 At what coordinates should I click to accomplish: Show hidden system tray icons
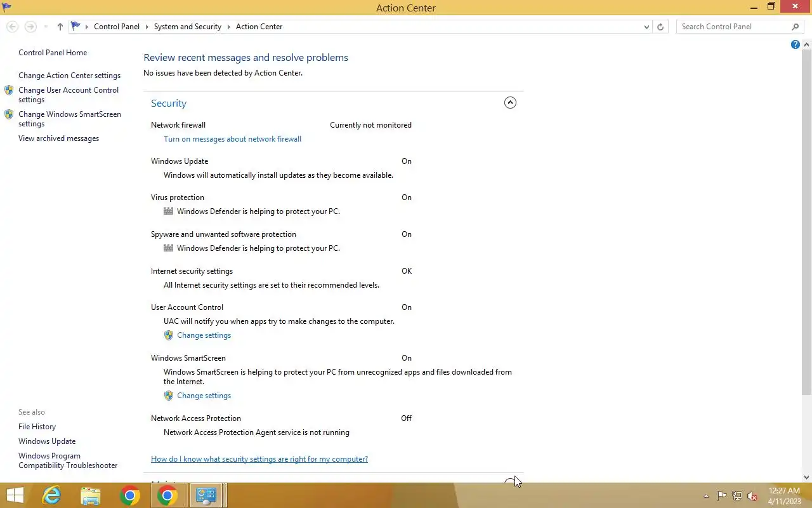coord(706,496)
